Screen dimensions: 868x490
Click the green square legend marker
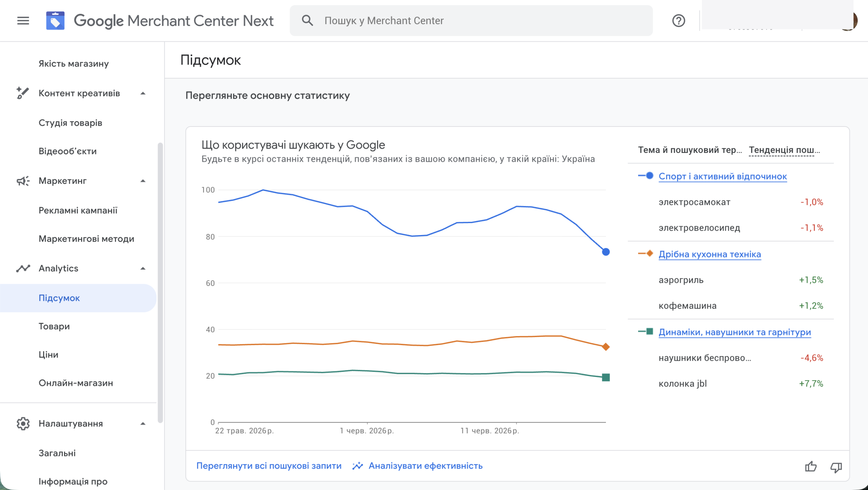click(x=646, y=332)
